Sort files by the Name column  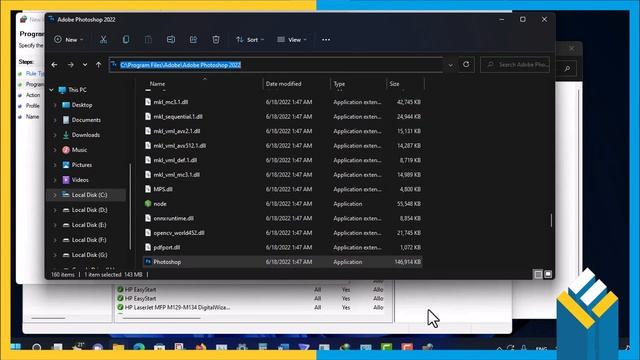point(158,84)
